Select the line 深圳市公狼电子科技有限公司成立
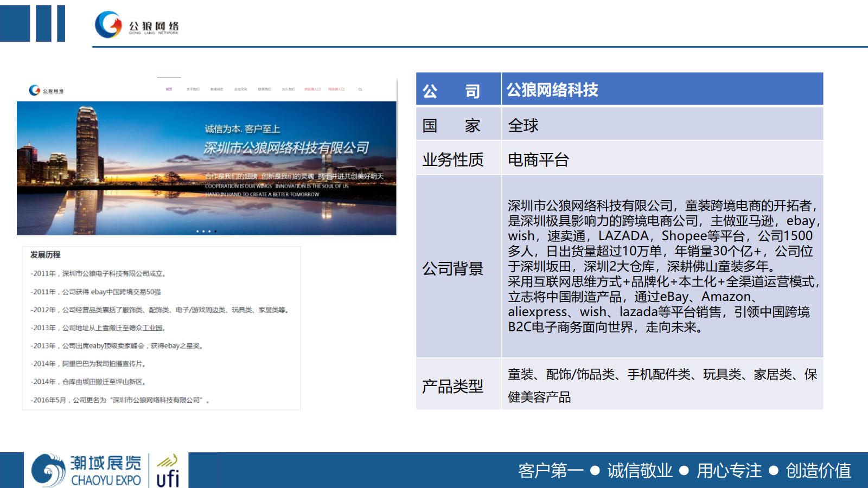The image size is (868, 488). point(98,274)
